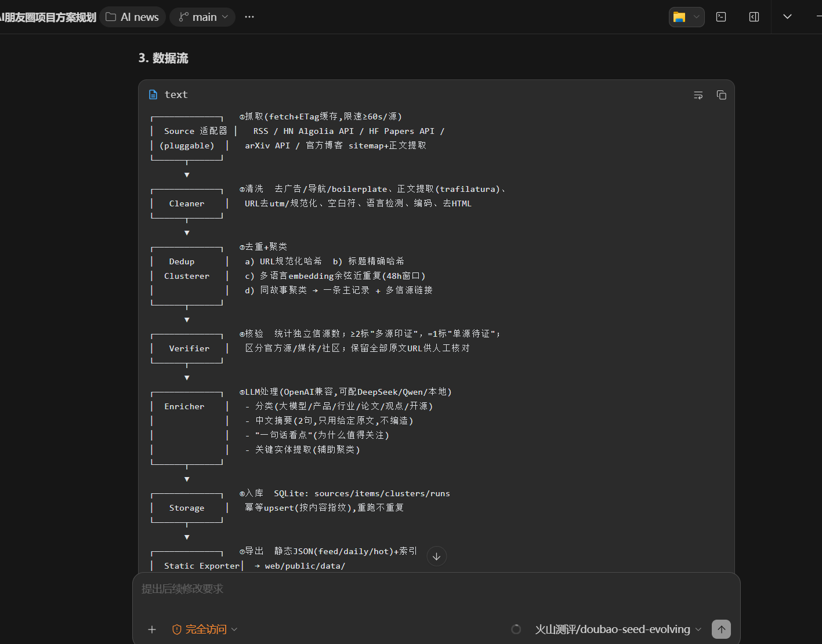
Task: Click the '中文摘要(2句' bullet line
Action: [329, 421]
